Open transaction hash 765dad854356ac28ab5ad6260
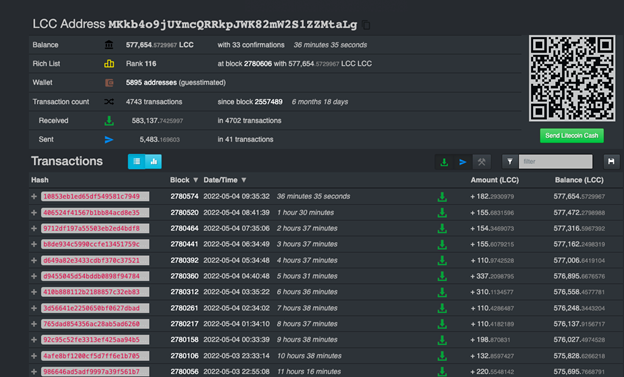Screen dimensions: 624x377 point(95,324)
